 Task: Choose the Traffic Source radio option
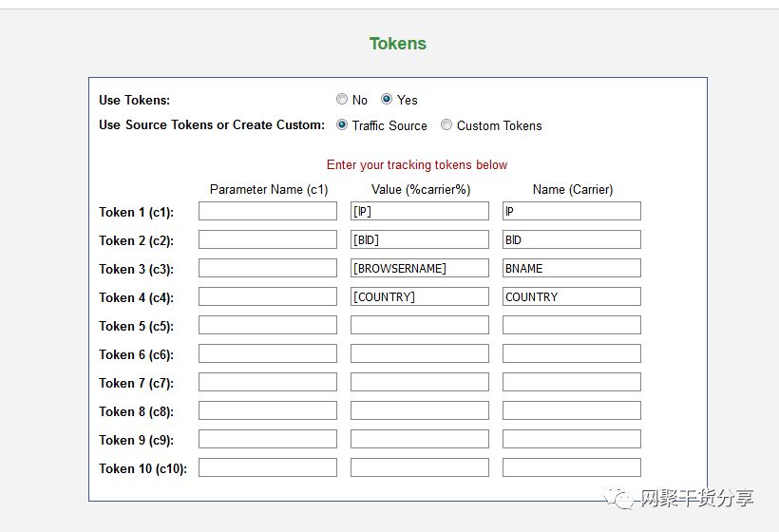342,124
